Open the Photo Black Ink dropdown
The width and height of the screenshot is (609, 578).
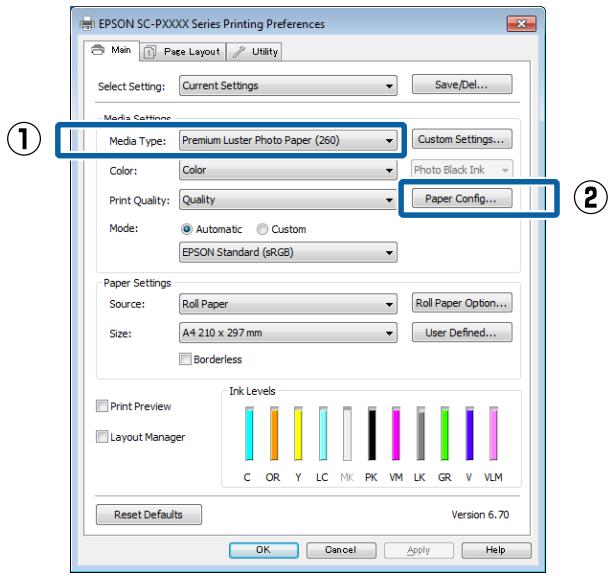point(462,170)
